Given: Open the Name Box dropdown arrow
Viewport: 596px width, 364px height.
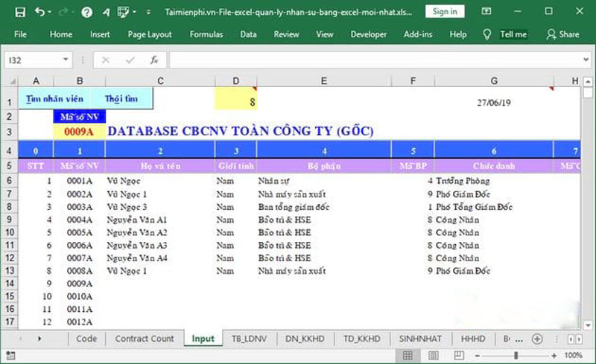Looking at the screenshot, I should (66, 60).
